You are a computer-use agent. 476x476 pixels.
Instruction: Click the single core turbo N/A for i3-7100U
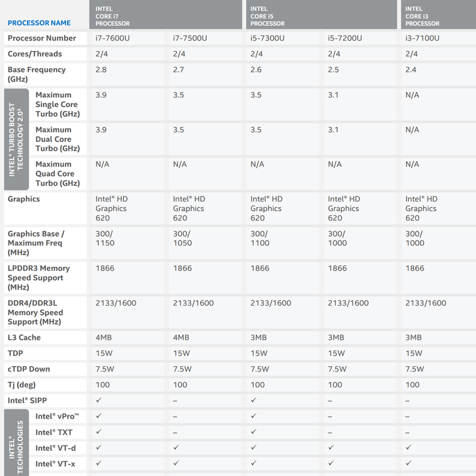click(413, 95)
